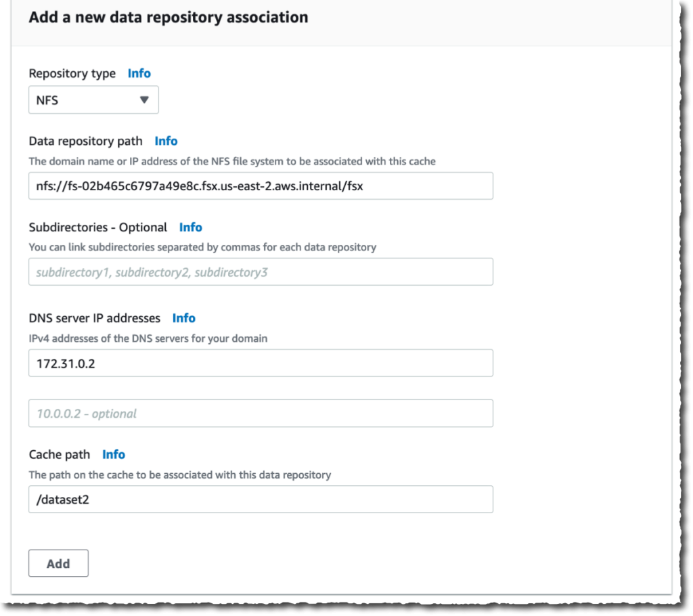
Task: Click the Repository type label
Action: (72, 73)
